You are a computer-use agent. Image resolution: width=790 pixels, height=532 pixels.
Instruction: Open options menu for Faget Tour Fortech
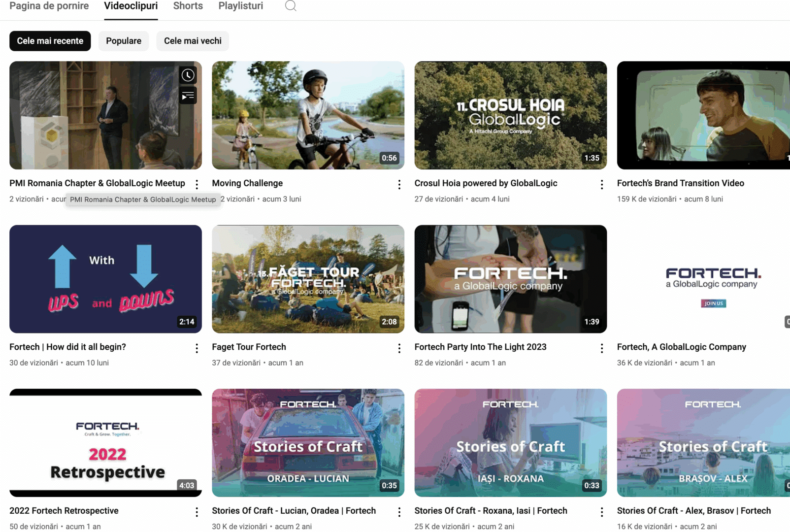399,348
